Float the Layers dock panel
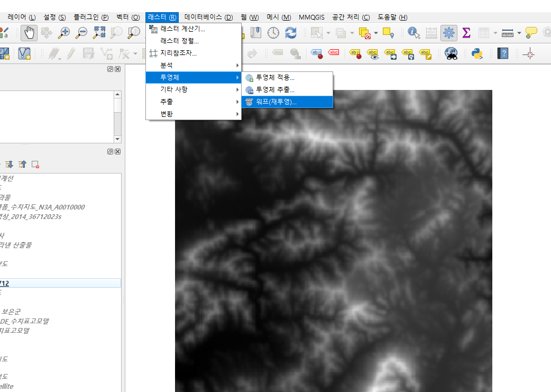The height and width of the screenshot is (392, 551). coord(110,151)
